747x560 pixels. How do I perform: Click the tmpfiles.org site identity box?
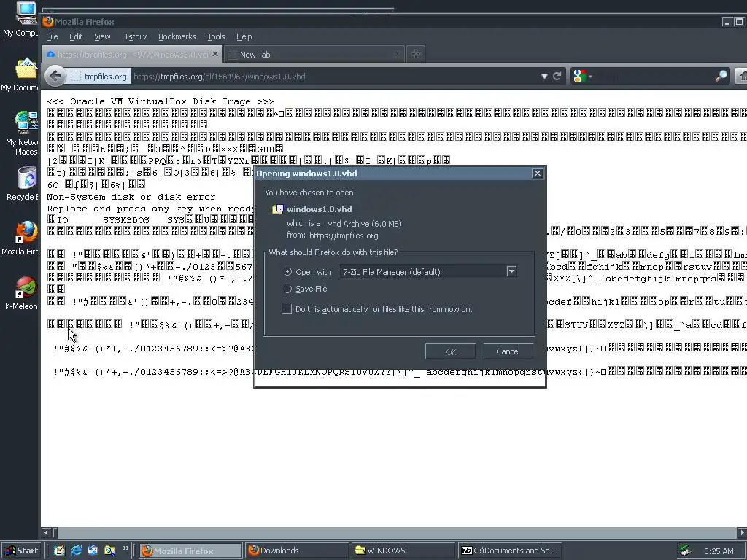click(x=99, y=76)
